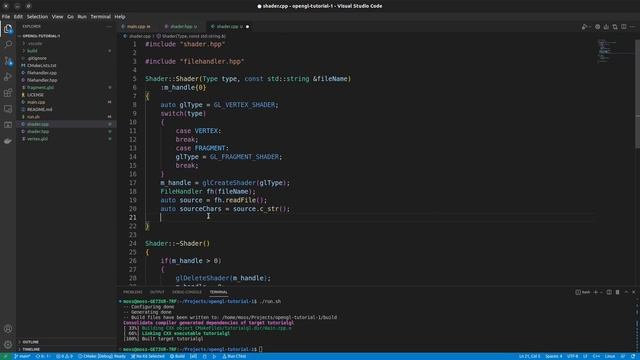This screenshot has height=360, width=640.
Task: Click the git branch main indicator in status bar
Action: point(22,356)
